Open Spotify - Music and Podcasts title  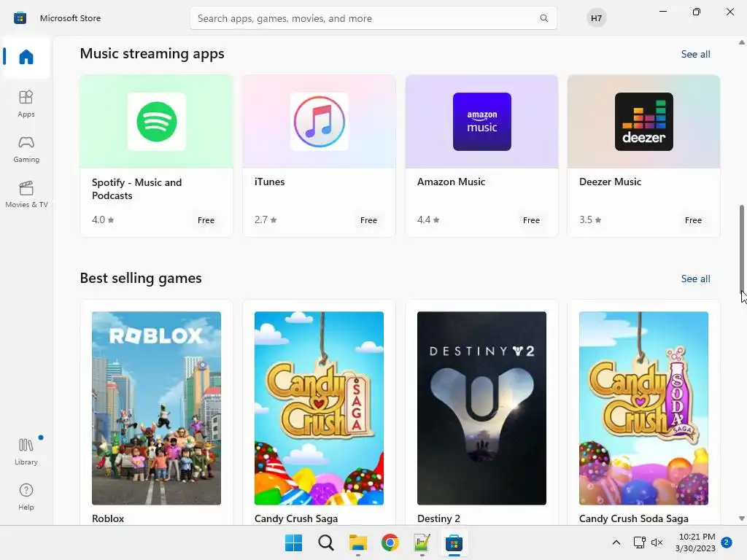pyautogui.click(x=136, y=189)
